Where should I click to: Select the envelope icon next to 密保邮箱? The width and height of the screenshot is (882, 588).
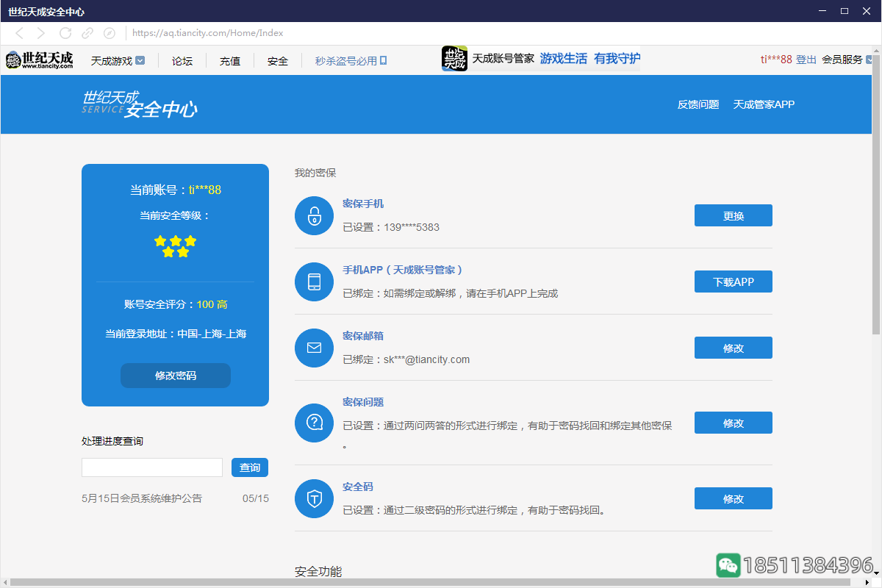(314, 348)
